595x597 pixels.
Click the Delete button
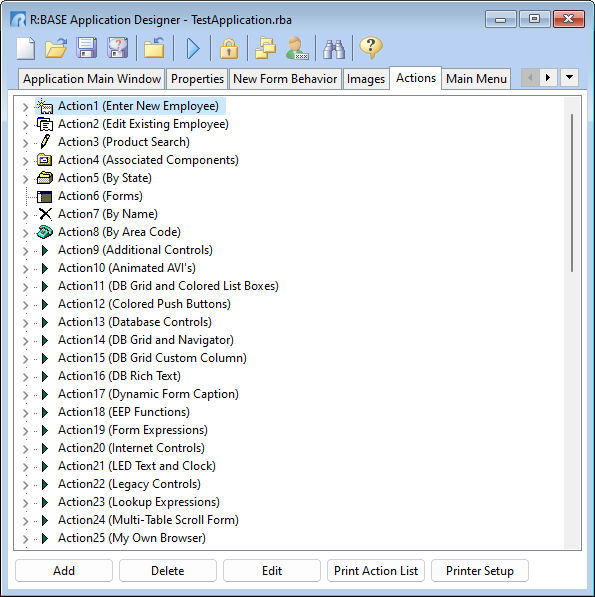point(168,570)
